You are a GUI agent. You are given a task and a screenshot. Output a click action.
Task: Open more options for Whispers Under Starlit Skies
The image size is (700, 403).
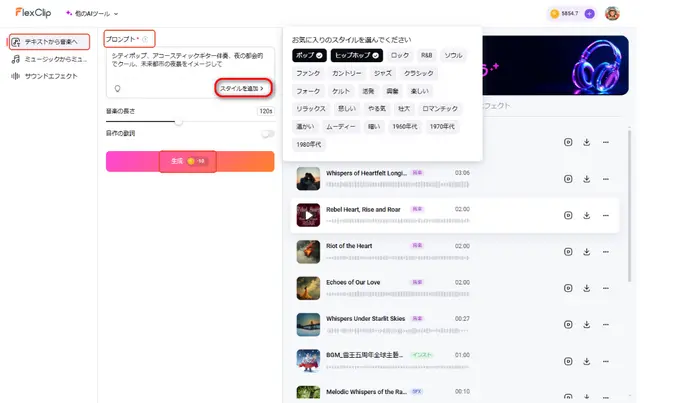[x=606, y=324]
